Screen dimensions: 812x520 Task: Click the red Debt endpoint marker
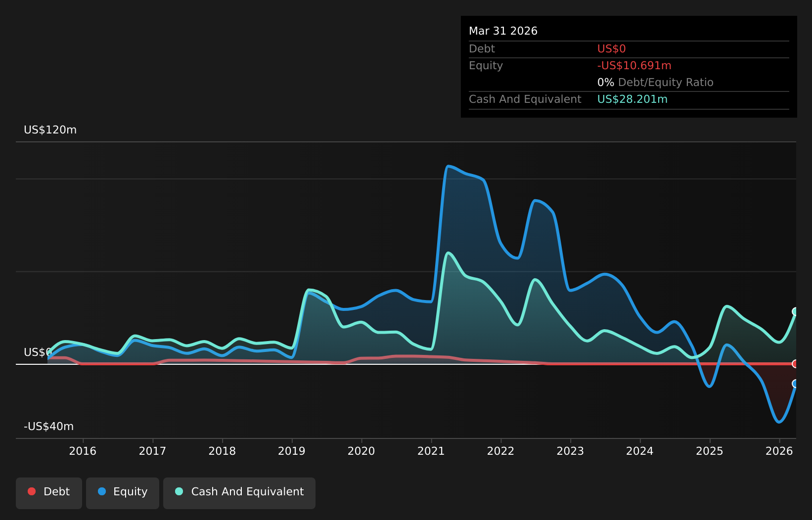tap(795, 364)
